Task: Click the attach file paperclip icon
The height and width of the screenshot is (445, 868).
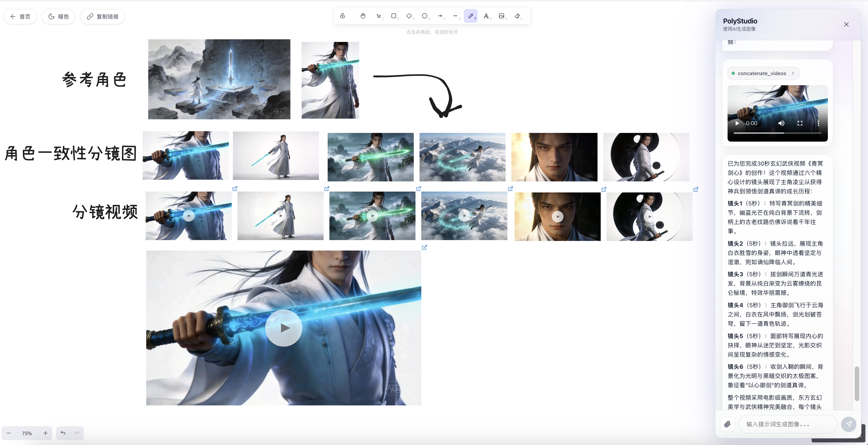Action: click(x=728, y=424)
